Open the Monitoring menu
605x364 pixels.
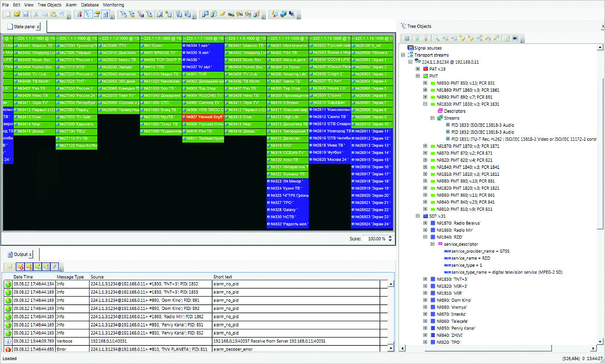[x=114, y=5]
